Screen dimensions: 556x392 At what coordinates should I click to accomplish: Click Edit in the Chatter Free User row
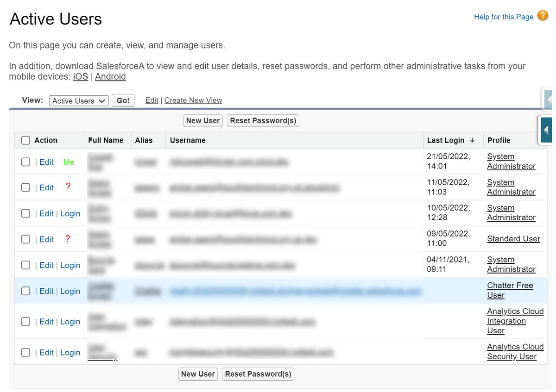click(47, 291)
